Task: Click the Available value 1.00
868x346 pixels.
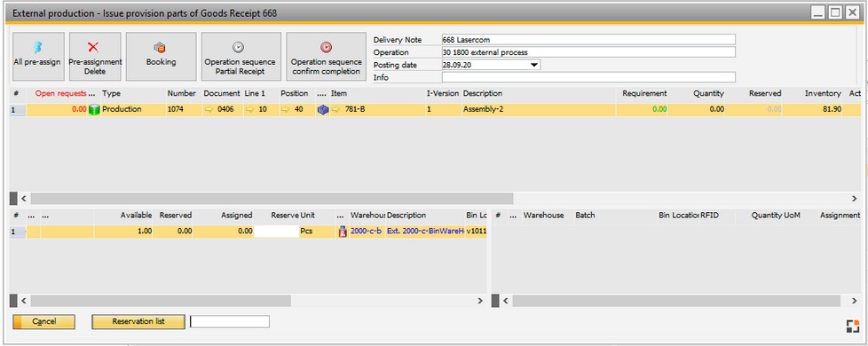Action: click(x=145, y=232)
